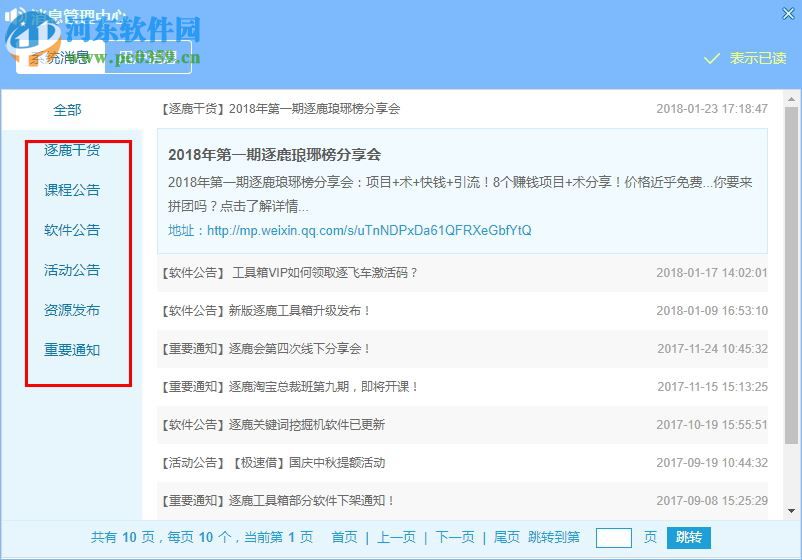Image resolution: width=802 pixels, height=560 pixels.
Task: Show 全部 messages category
Action: [x=68, y=110]
